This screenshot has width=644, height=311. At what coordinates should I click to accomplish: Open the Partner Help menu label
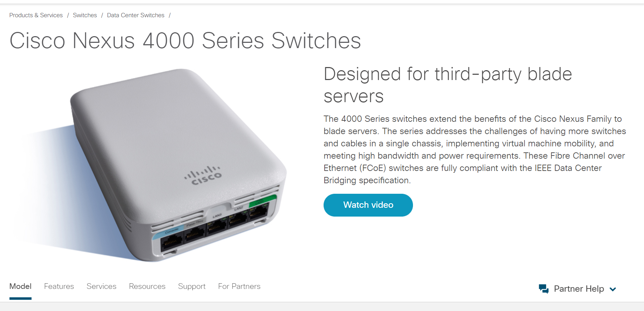[579, 289]
